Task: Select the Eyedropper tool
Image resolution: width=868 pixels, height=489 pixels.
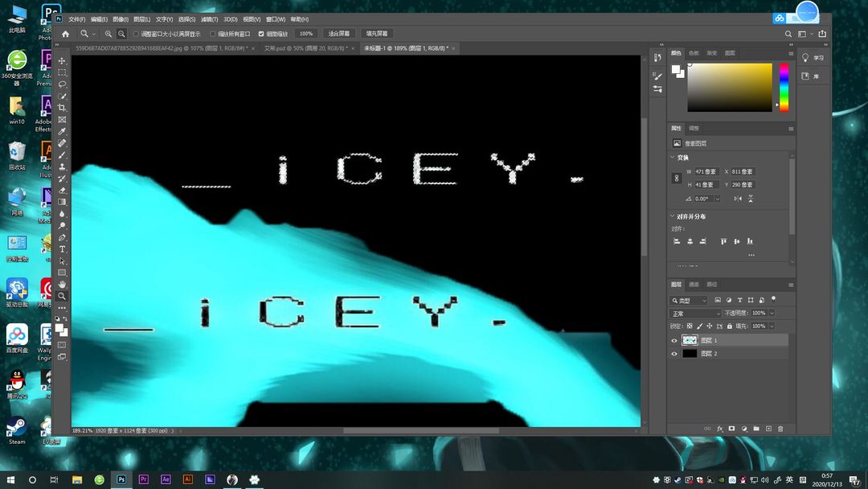Action: point(62,131)
